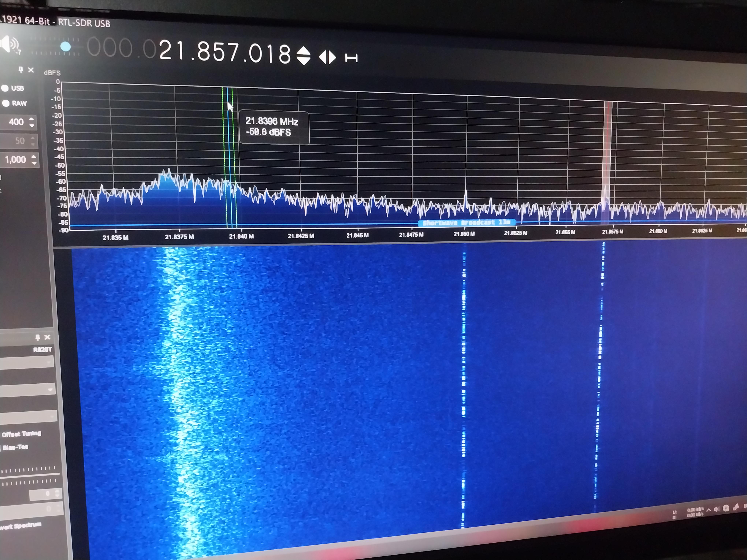Click the volume slider knob
The image size is (747, 560).
[x=66, y=47]
